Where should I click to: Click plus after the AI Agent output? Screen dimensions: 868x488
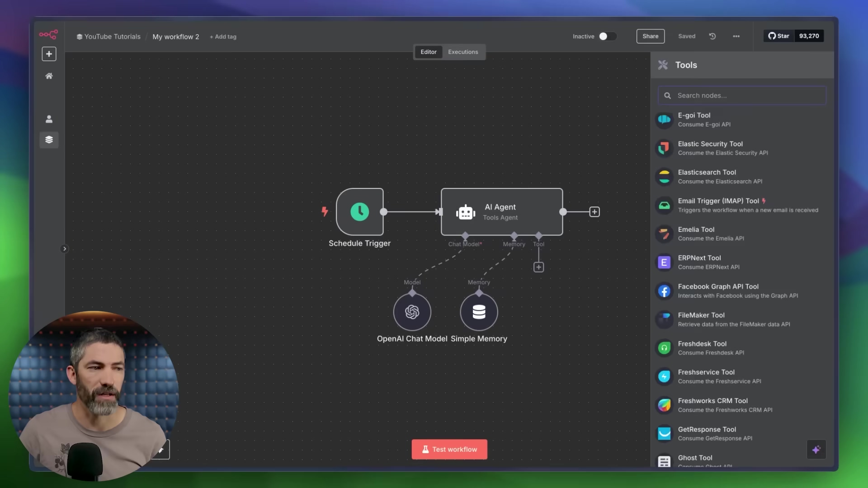click(594, 211)
